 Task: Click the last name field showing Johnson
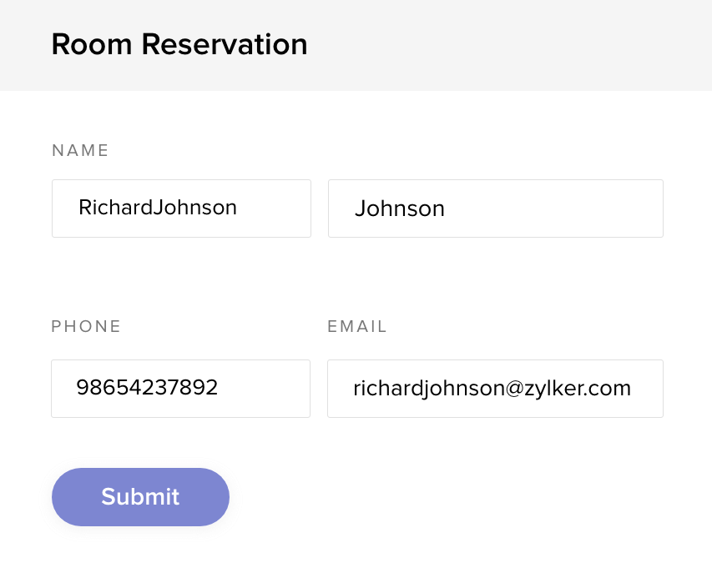[x=495, y=209]
